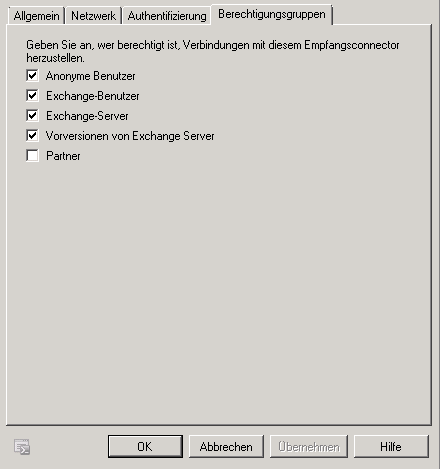Disable the Exchange-Server checkbox
Screen dimensions: 440x469
point(32,116)
